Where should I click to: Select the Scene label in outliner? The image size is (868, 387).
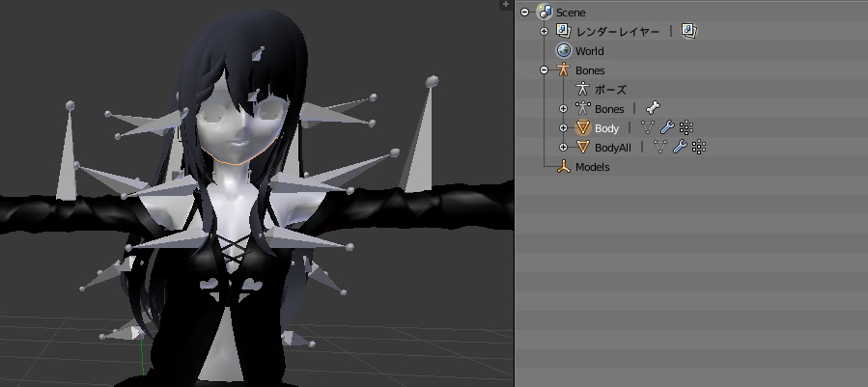pos(571,13)
